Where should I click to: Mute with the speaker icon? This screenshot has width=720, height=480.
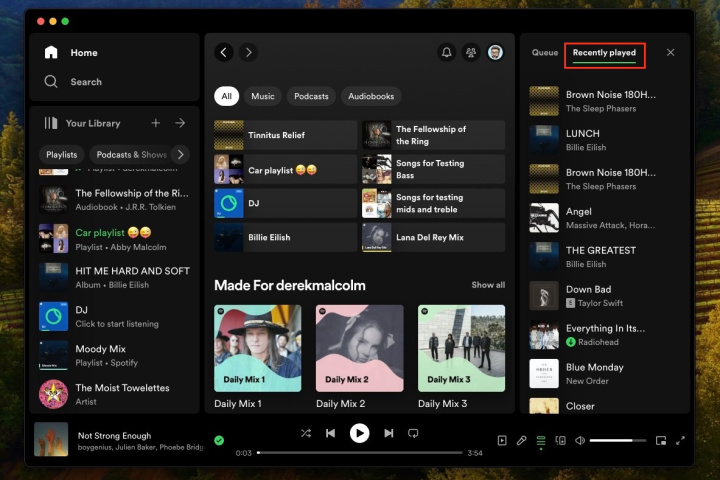point(580,440)
